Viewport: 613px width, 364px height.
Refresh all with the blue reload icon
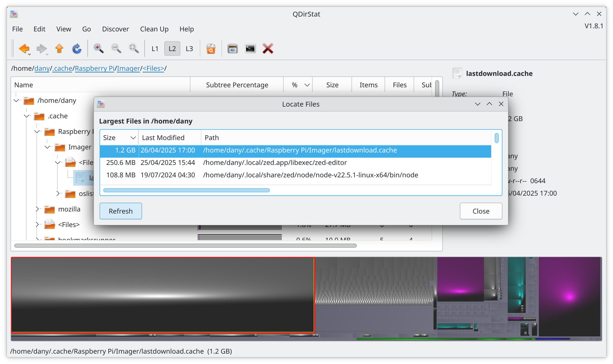77,49
